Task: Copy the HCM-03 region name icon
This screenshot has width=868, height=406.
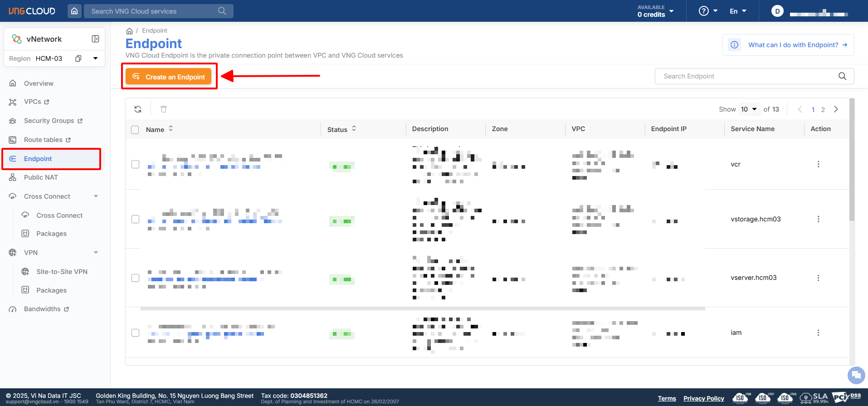Action: 78,59
